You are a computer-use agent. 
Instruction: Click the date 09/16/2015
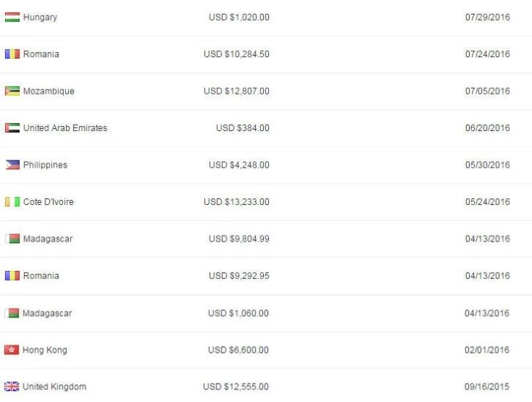(487, 387)
